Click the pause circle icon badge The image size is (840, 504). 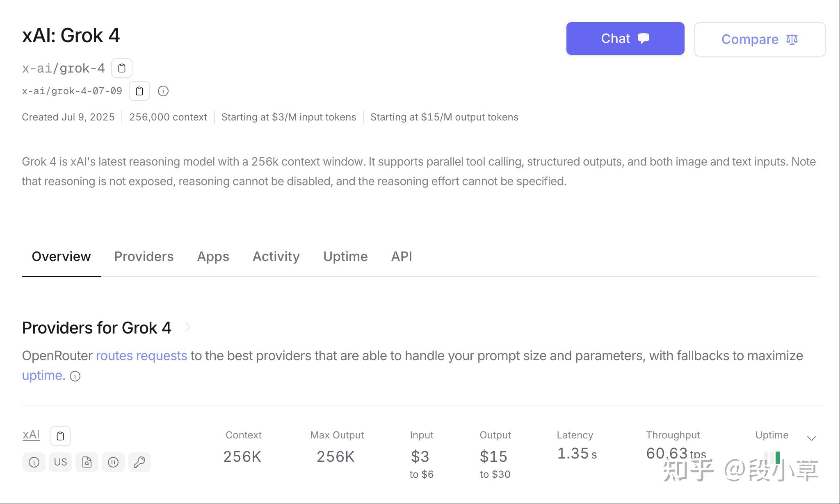[x=113, y=462]
